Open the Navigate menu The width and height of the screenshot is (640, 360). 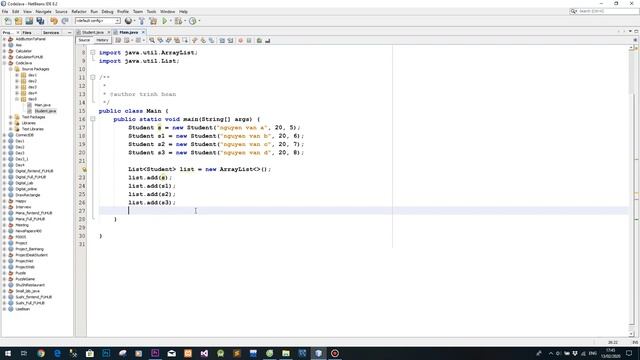click(x=43, y=11)
